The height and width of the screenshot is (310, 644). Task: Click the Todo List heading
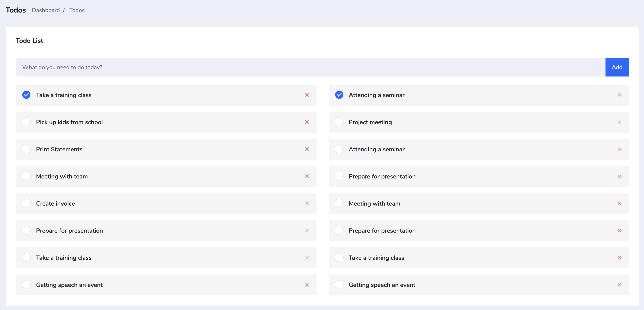tap(30, 41)
